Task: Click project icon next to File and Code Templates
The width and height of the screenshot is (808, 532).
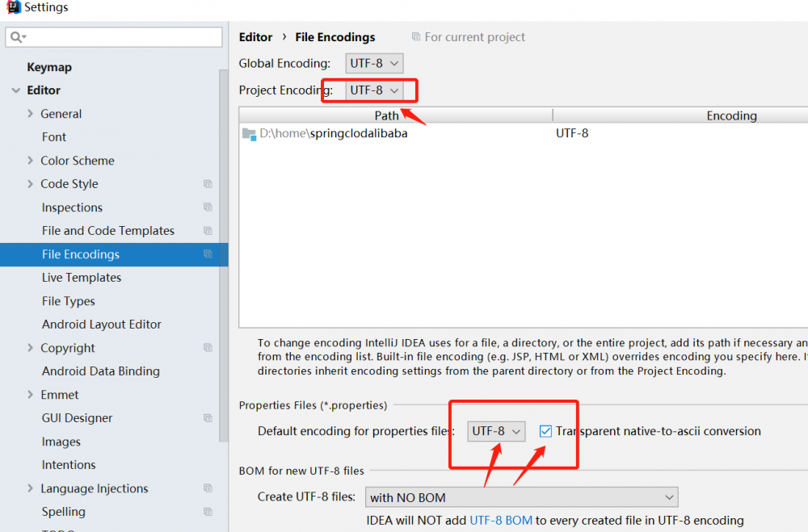Action: pyautogui.click(x=208, y=231)
